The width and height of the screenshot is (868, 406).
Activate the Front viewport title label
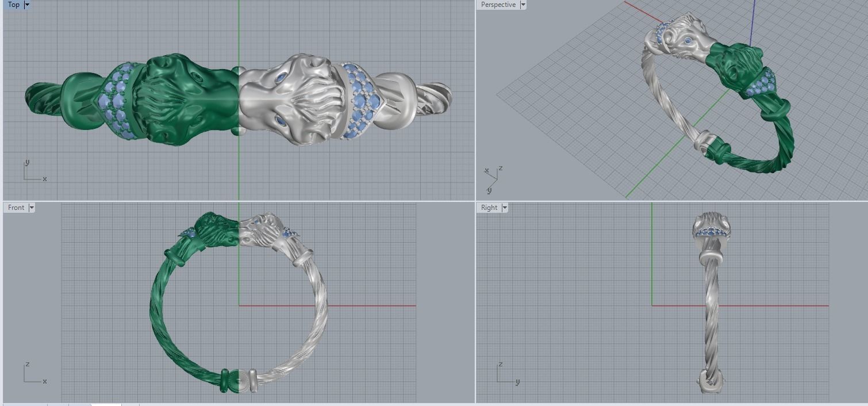pyautogui.click(x=16, y=208)
